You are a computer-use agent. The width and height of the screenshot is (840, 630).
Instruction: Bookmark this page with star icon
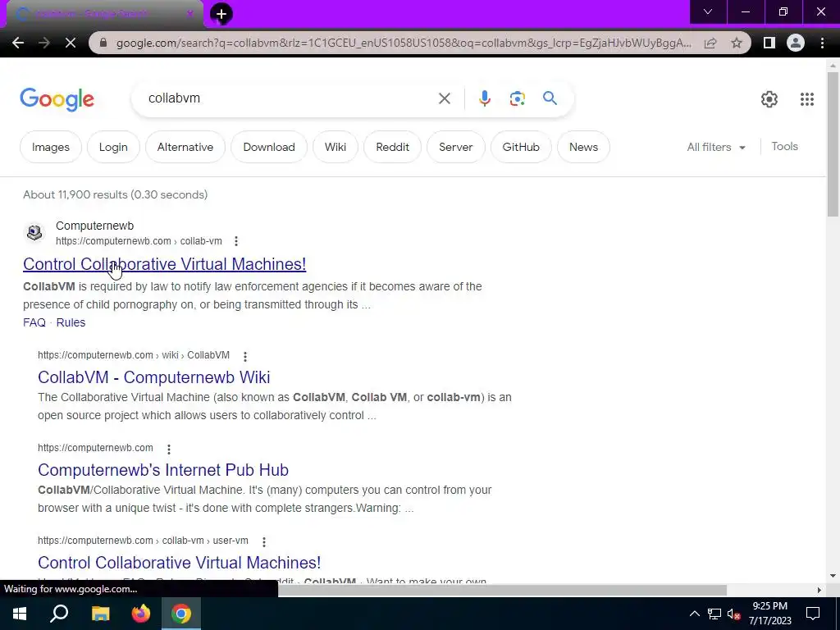coord(737,43)
